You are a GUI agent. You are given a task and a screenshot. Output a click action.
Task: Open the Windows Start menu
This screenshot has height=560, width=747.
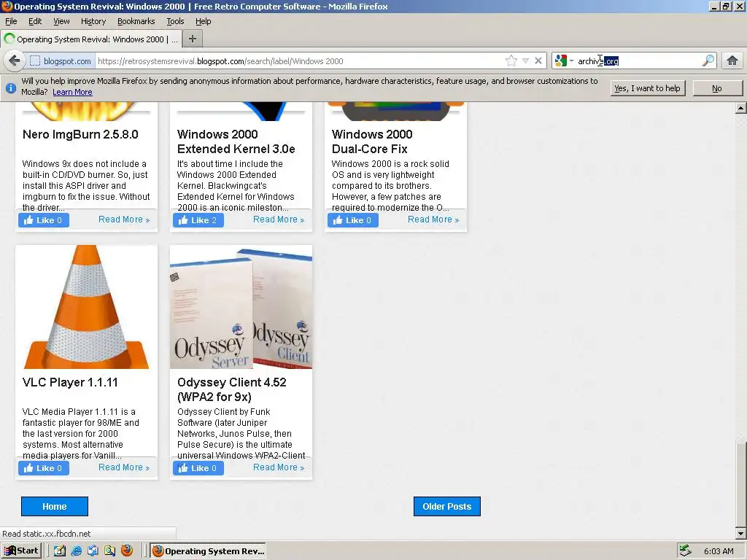pyautogui.click(x=22, y=551)
